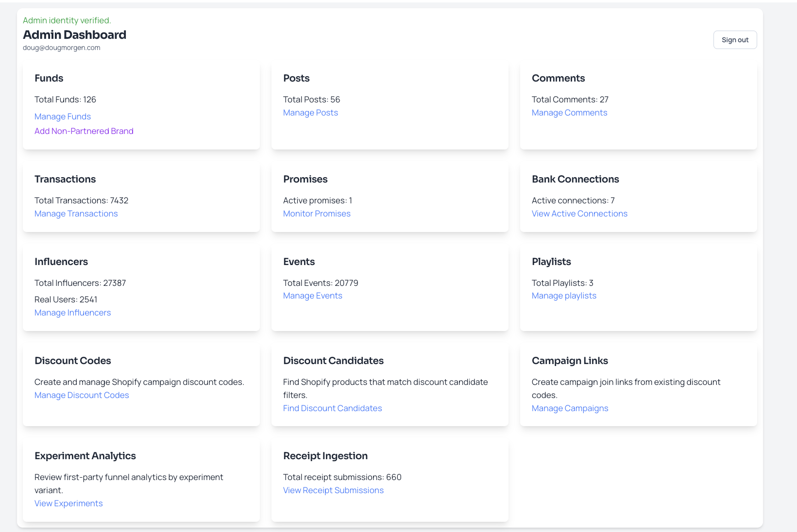Image resolution: width=797 pixels, height=532 pixels.
Task: Open View Receipt Submissions link
Action: click(333, 490)
